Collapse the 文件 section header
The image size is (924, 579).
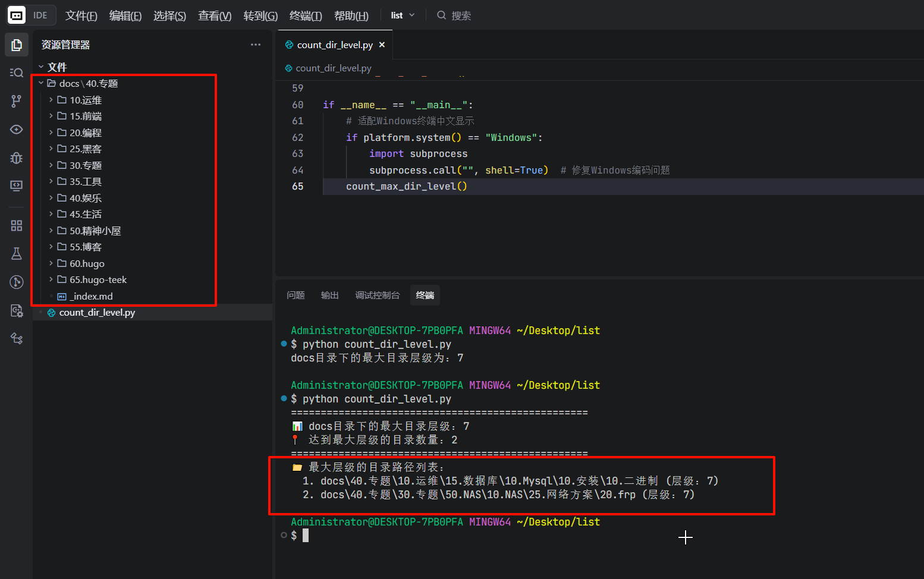pyautogui.click(x=52, y=67)
